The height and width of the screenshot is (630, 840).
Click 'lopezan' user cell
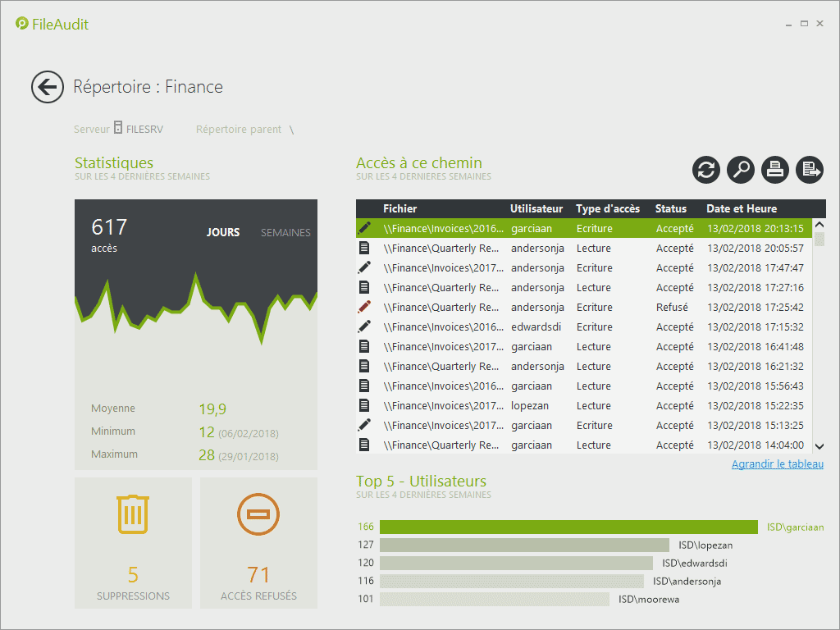529,405
